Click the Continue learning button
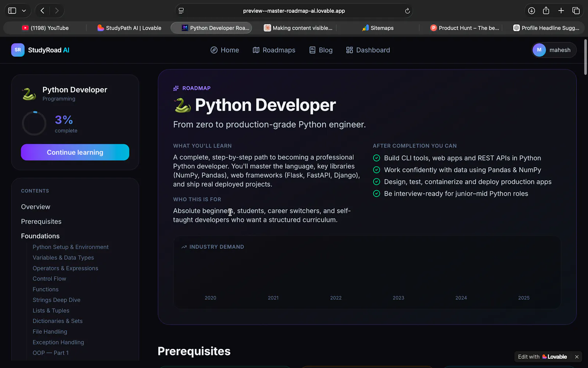The height and width of the screenshot is (368, 588). (75, 152)
